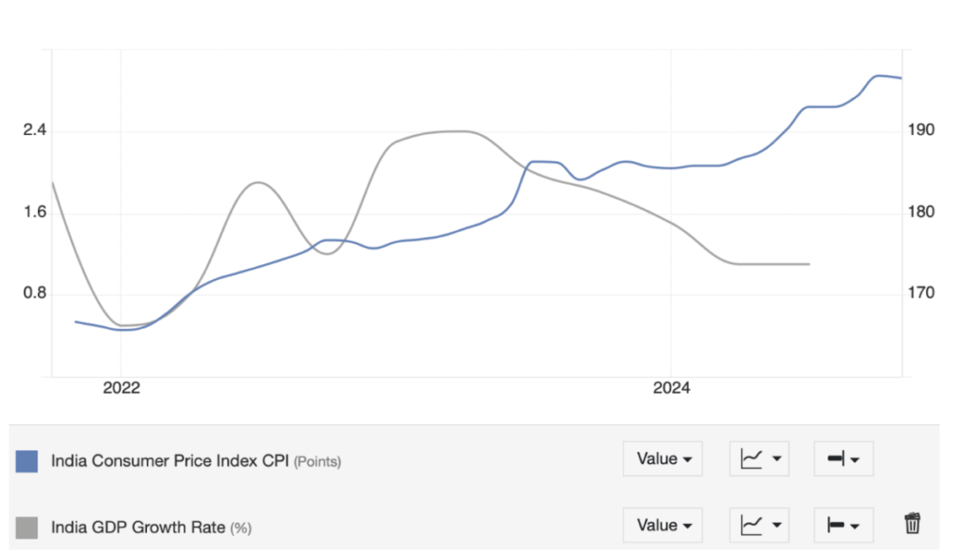This screenshot has height=560, width=953.
Task: Click the 190 label on right axis
Action: pyautogui.click(x=920, y=130)
